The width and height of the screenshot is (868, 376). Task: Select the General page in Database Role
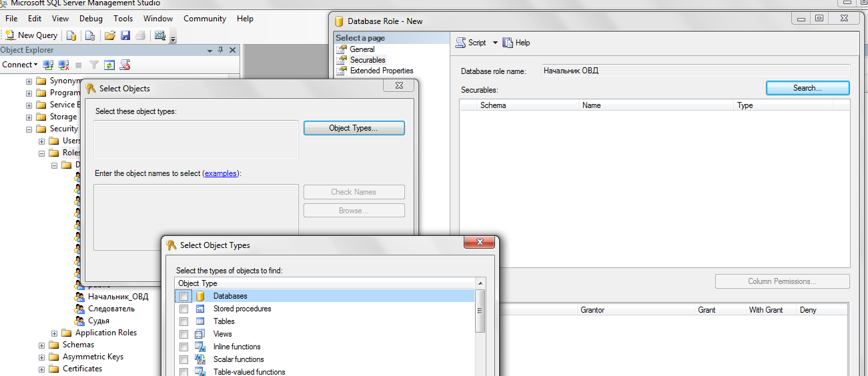[362, 49]
